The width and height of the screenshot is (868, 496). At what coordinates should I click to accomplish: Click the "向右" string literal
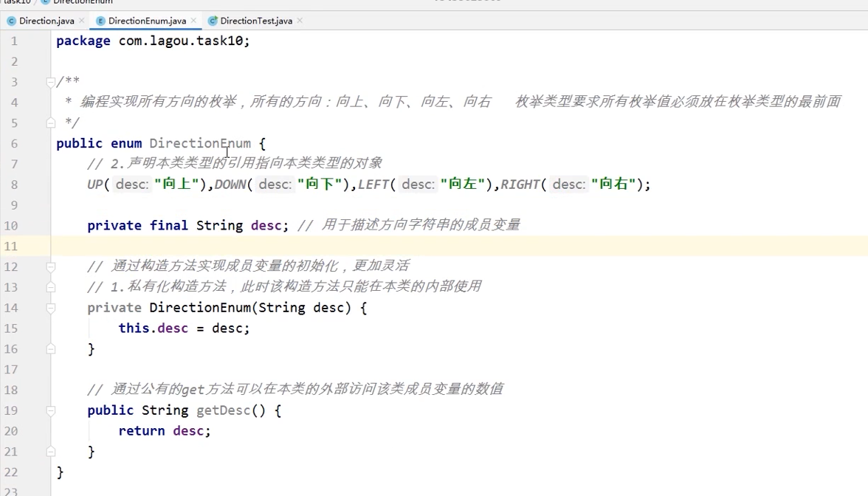(x=613, y=184)
